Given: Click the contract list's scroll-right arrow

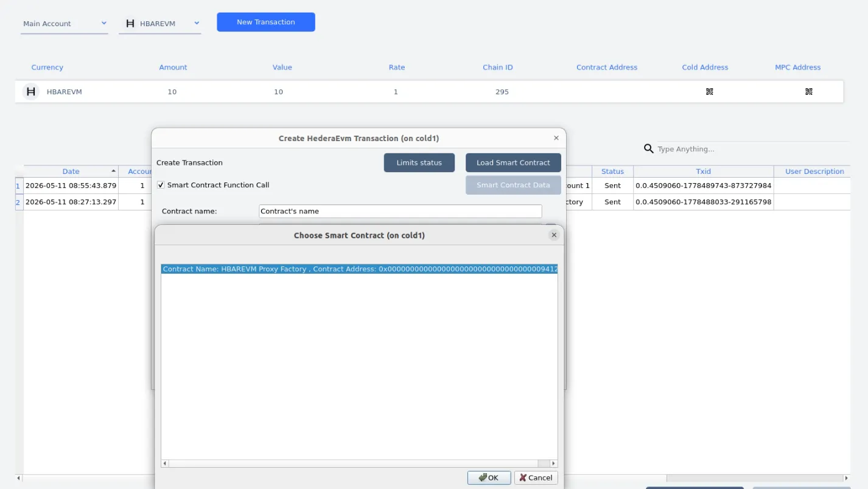Looking at the screenshot, I should point(553,463).
